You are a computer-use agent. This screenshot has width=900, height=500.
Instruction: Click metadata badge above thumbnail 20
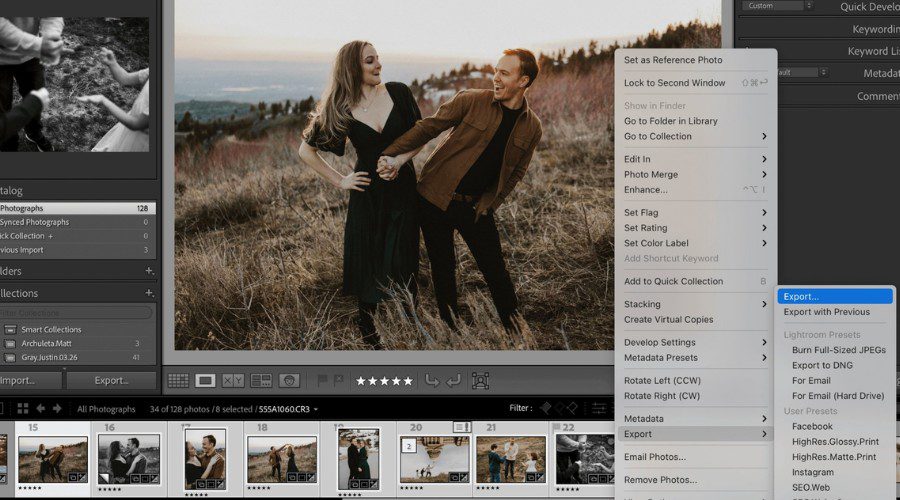(462, 427)
